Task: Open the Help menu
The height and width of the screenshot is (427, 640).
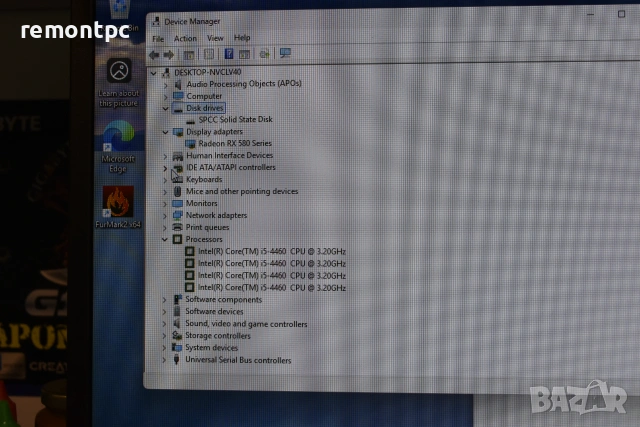Action: click(242, 38)
